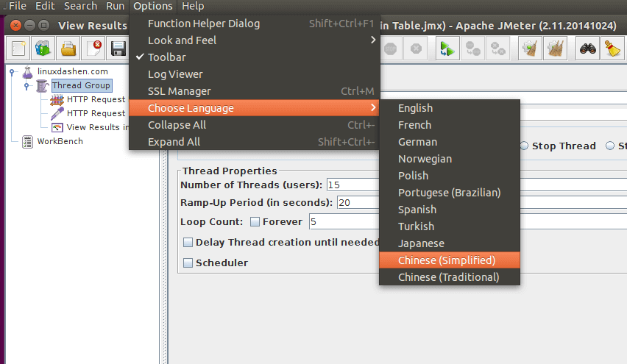Click the Remote Start All green arrow icon
The width and height of the screenshot is (627, 364).
pyautogui.click(x=446, y=49)
